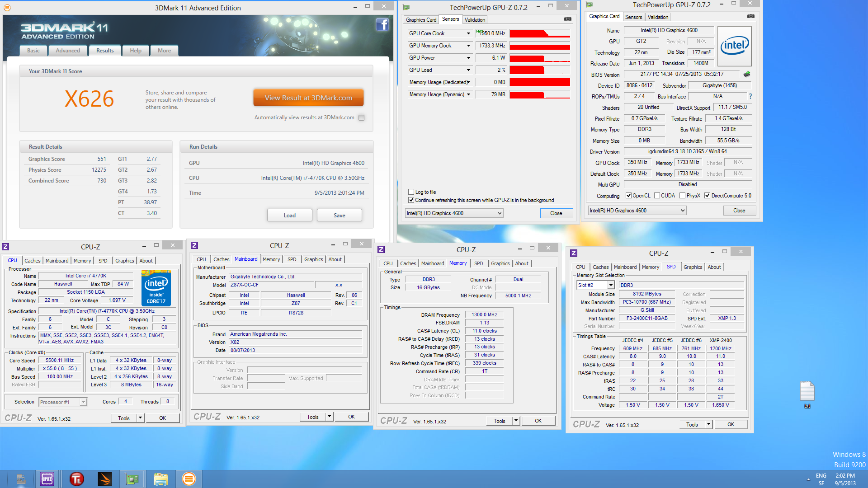Open the Processor #1 selection dropdown
The width and height of the screenshot is (868, 488).
tap(83, 402)
